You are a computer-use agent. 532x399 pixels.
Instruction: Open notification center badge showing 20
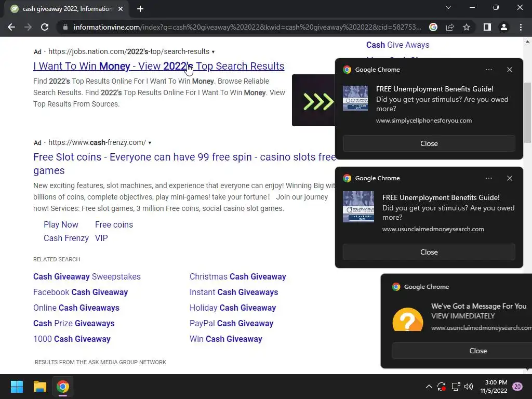tap(517, 387)
